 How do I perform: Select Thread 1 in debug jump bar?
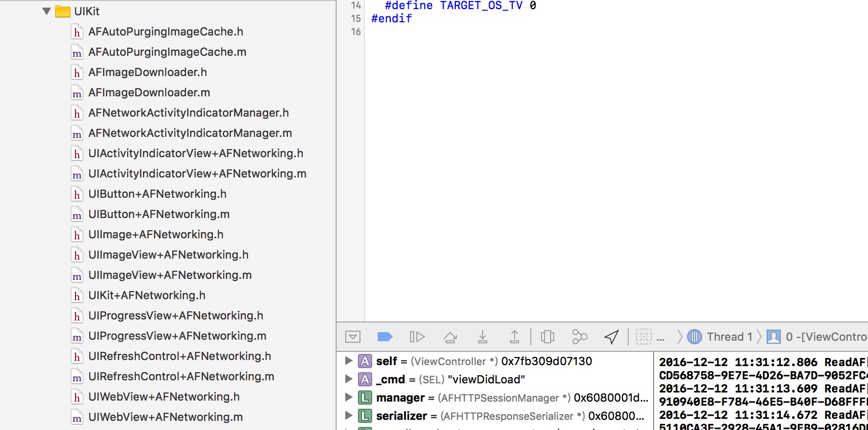(720, 337)
